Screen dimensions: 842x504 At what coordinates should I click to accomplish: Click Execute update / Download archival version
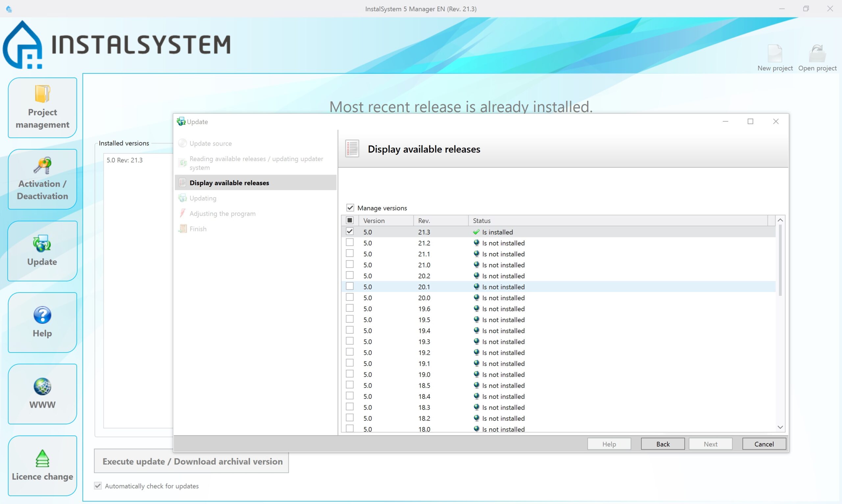pos(191,461)
